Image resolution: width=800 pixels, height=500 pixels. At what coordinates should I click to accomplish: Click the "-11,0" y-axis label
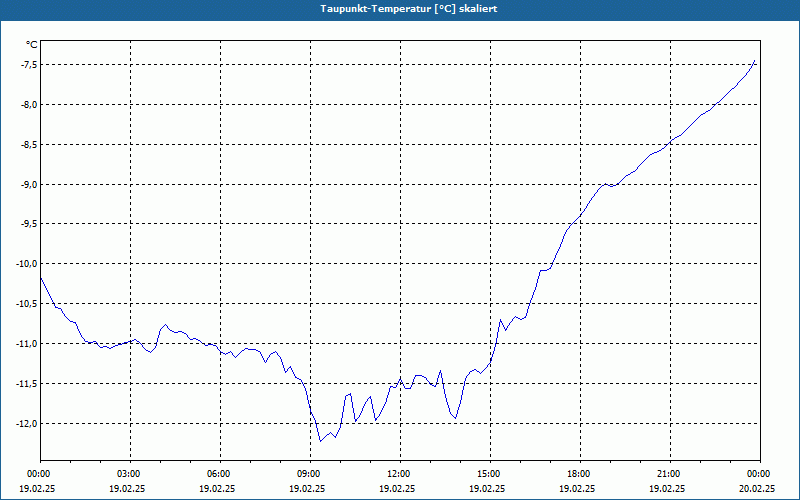coord(25,343)
